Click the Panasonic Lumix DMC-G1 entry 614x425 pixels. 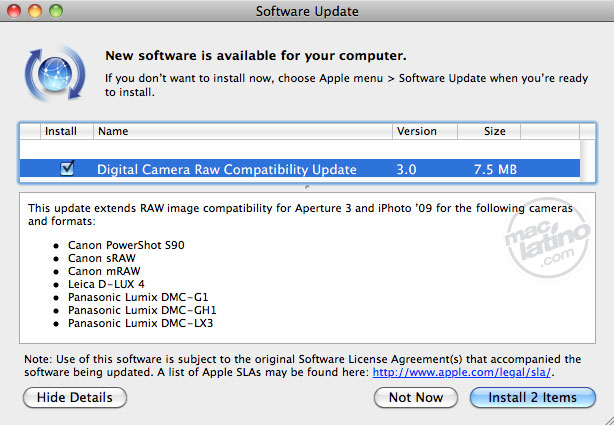coord(138,297)
